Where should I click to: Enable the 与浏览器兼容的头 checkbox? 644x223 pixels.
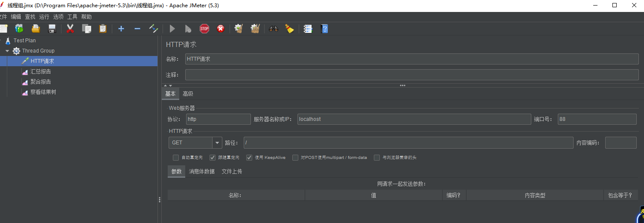point(377,158)
